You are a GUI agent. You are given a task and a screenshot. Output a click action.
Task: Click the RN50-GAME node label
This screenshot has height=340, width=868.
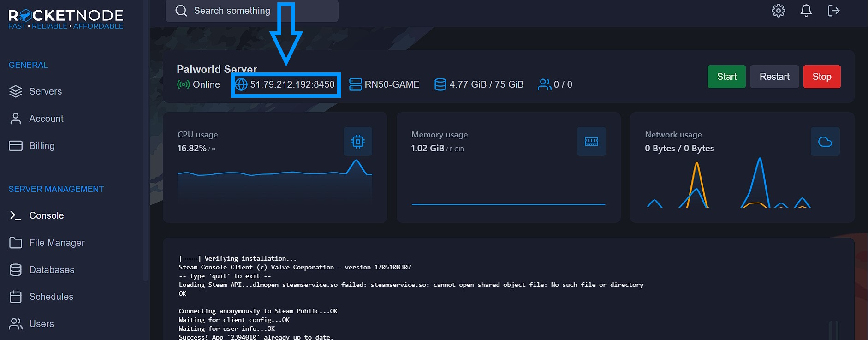[x=392, y=84]
